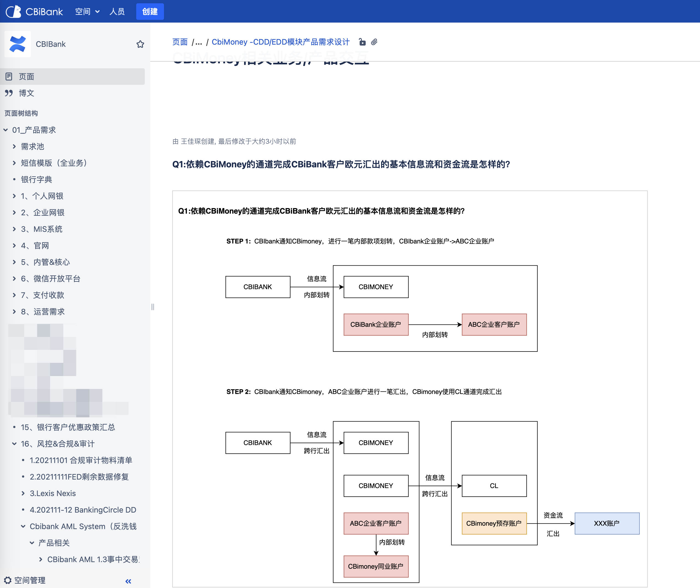Image resolution: width=700 pixels, height=588 pixels.
Task: Open the 空间 dropdown menu
Action: [87, 12]
